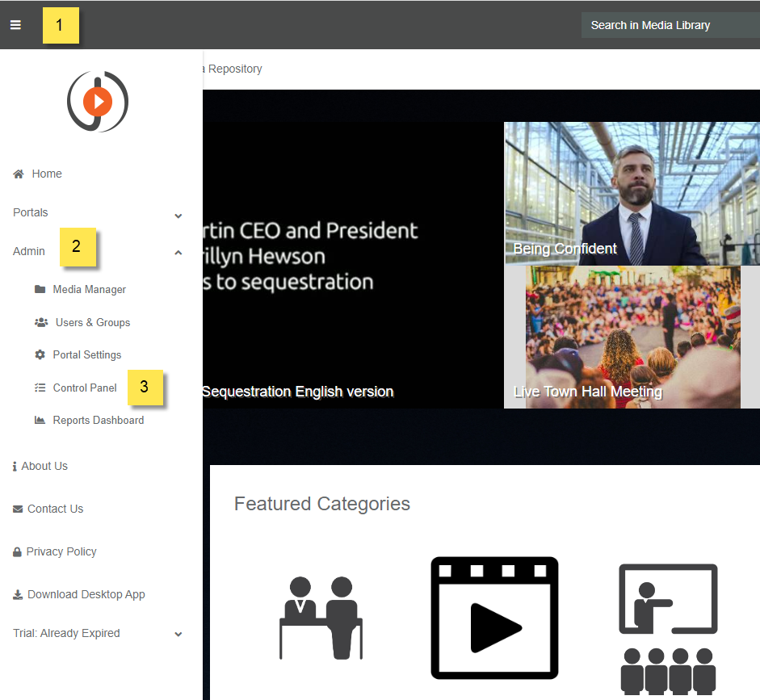Open Reports Dashboard
Screen dimensions: 760x700
(x=99, y=420)
